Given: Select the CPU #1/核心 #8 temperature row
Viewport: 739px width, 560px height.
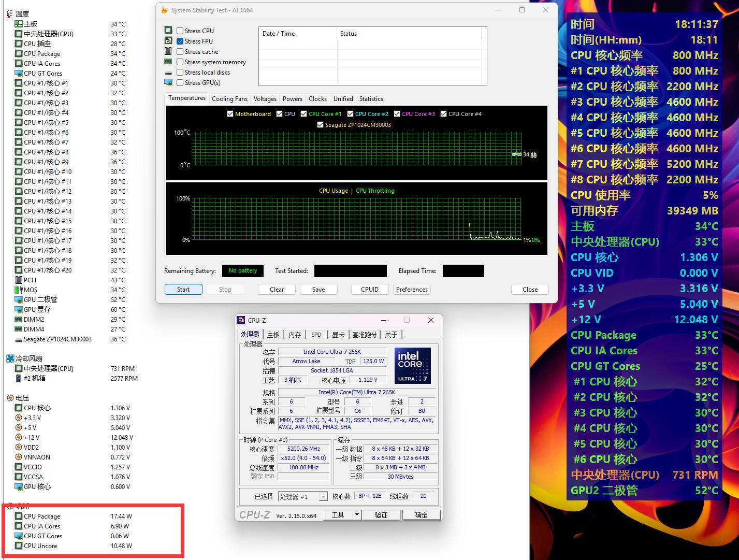Looking at the screenshot, I should click(x=70, y=152).
